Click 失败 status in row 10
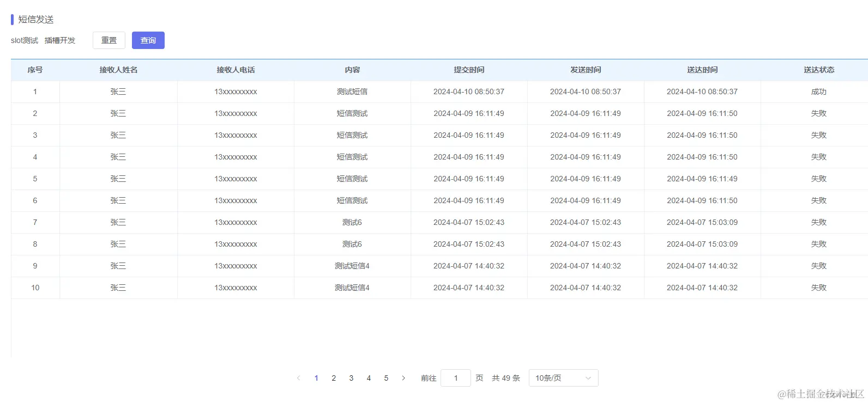The height and width of the screenshot is (403, 868). [819, 288]
